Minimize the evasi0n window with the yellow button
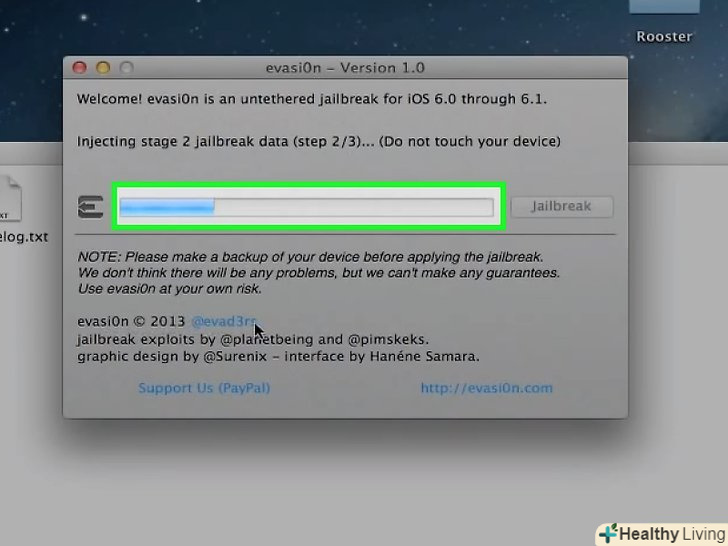 click(103, 68)
